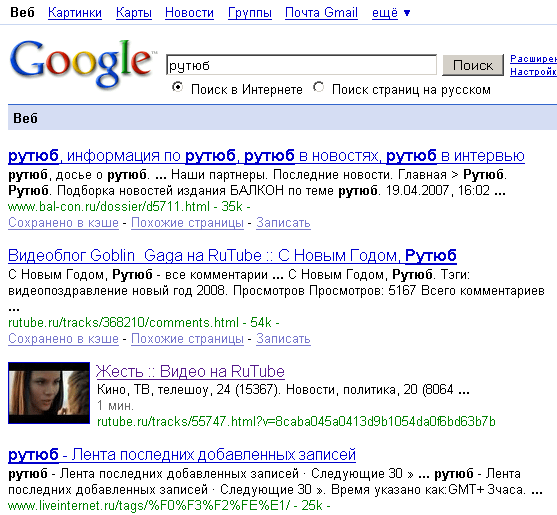Screen dimensions: 557x515
Task: Click the www.liveinternet.ru/tags URL text
Action: (x=149, y=505)
